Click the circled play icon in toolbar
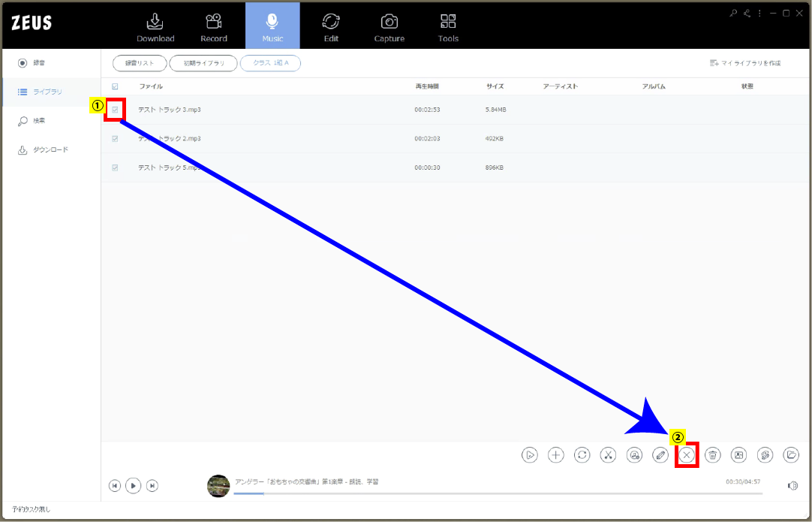 530,454
